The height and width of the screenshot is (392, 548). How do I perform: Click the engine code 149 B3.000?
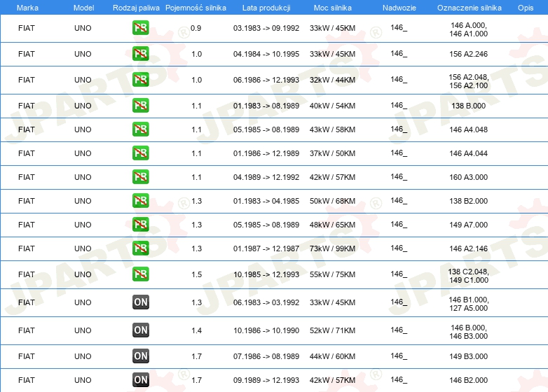pos(468,356)
